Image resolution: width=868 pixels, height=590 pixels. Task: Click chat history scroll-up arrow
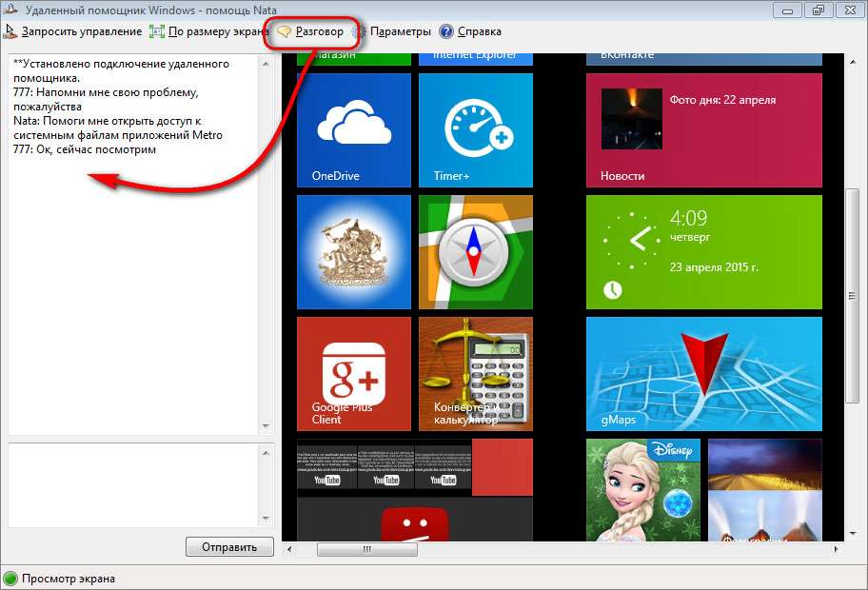click(266, 64)
